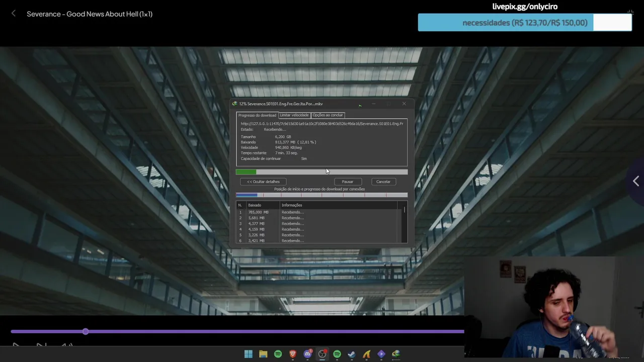Click the purple video seek bar handle
Image resolution: width=644 pixels, height=362 pixels.
point(86,331)
